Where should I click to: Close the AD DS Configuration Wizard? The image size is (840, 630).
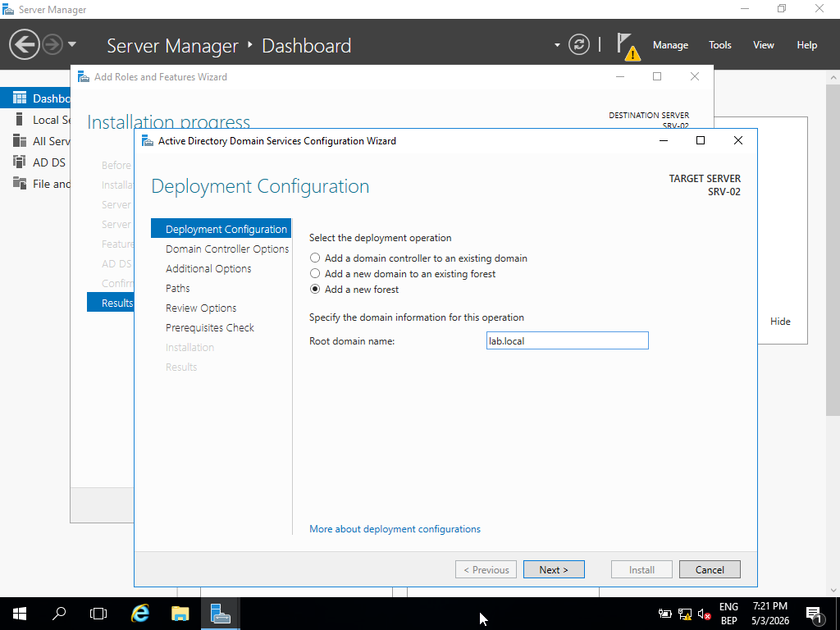(x=738, y=140)
